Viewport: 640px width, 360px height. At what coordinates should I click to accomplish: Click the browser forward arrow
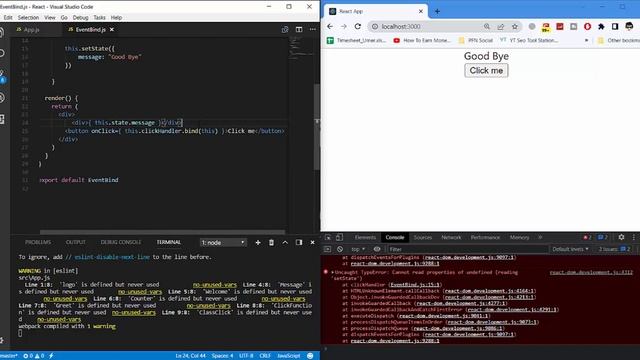[344, 27]
